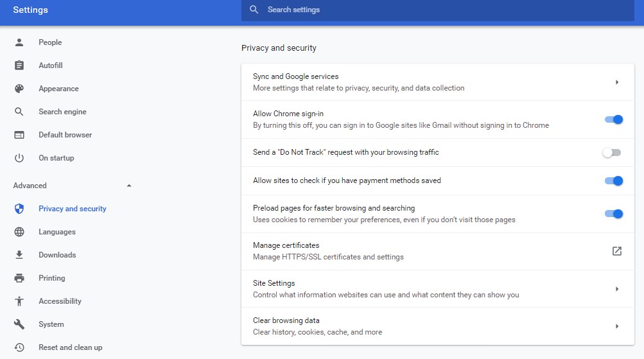Click 'Allow Chrome sign-in' label text
Viewport: 644px width, 359px height.
(288, 114)
